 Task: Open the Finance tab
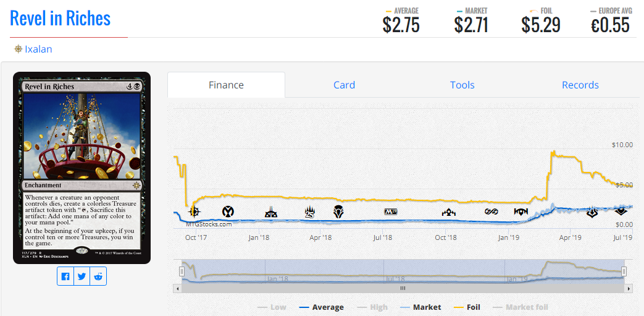click(x=227, y=85)
